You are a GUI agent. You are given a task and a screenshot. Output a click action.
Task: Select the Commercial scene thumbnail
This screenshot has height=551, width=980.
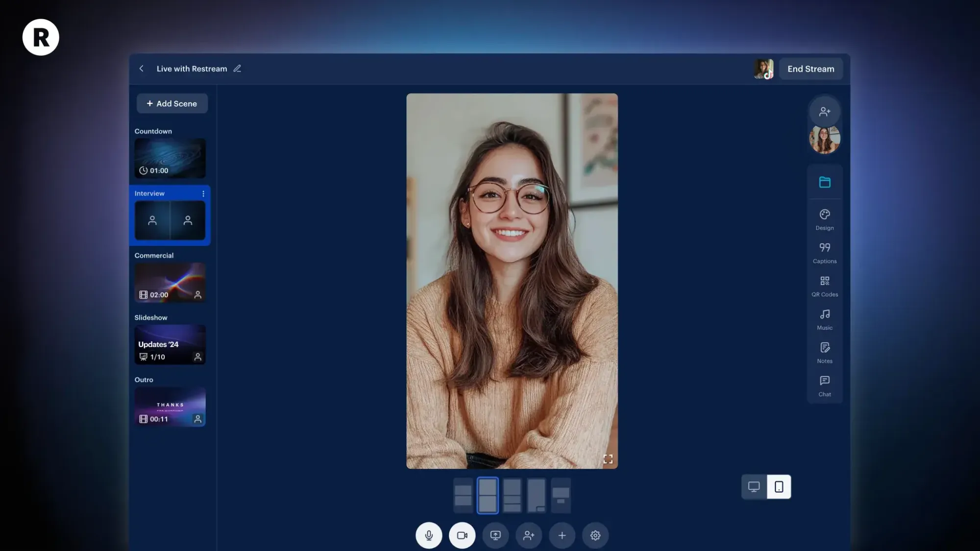pos(170,283)
